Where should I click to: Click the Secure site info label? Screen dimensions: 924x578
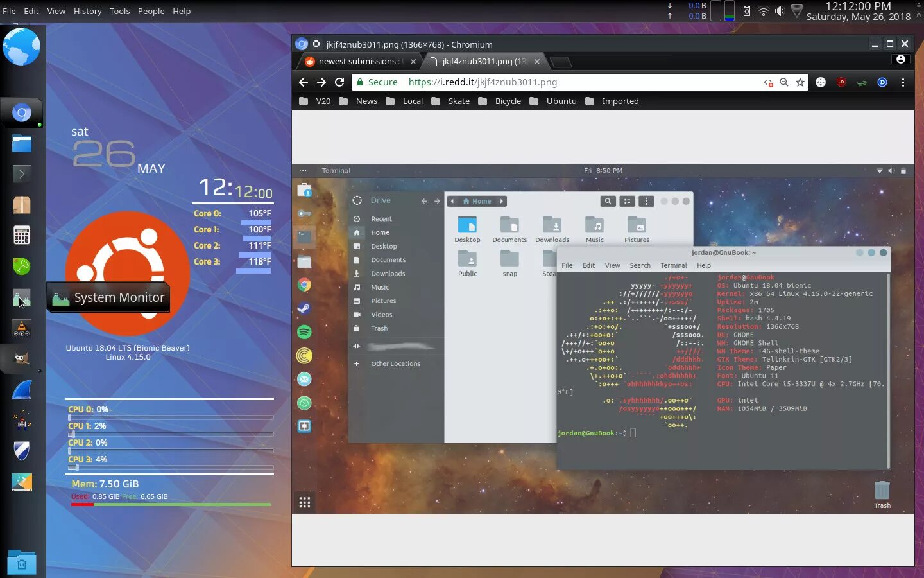click(x=377, y=82)
